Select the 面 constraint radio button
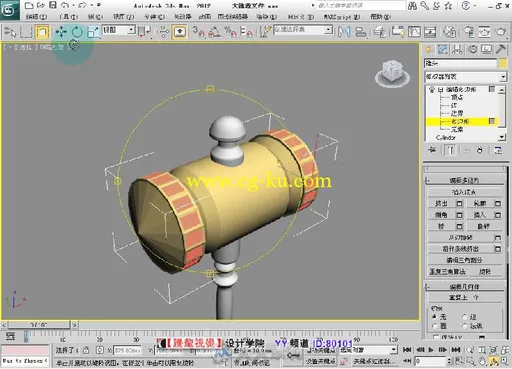This screenshot has height=369, width=512. (434, 326)
